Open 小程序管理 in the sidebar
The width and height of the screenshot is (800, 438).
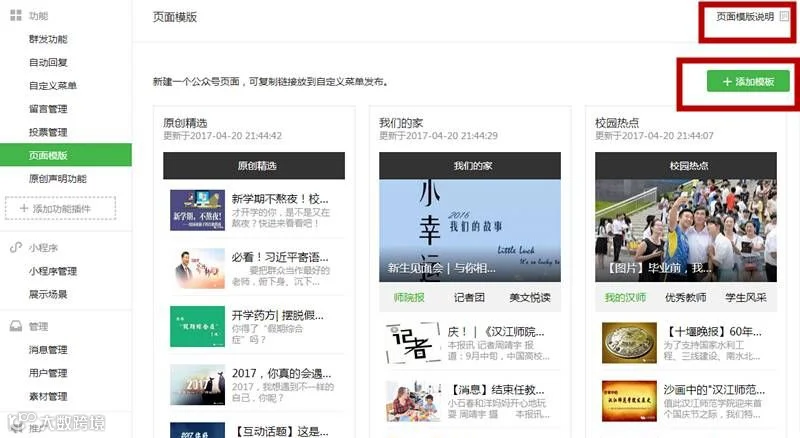(53, 271)
